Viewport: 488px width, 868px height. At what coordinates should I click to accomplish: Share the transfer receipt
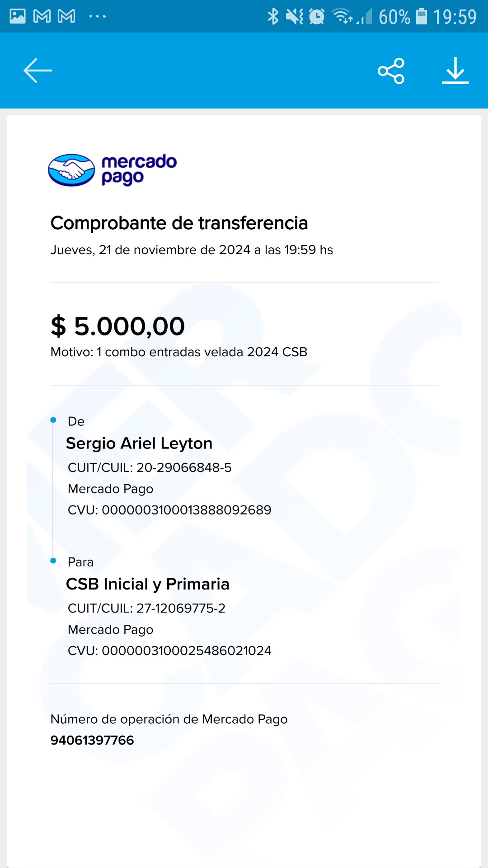coord(391,71)
